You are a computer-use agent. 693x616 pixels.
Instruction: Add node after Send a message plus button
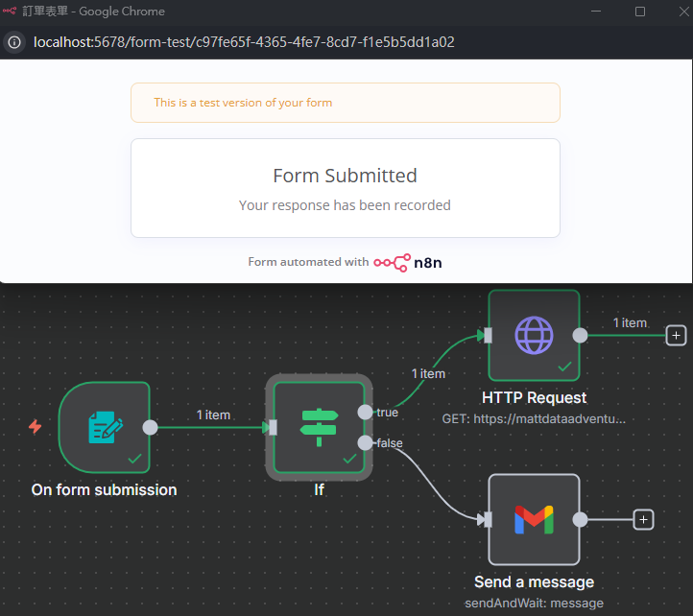pos(643,520)
